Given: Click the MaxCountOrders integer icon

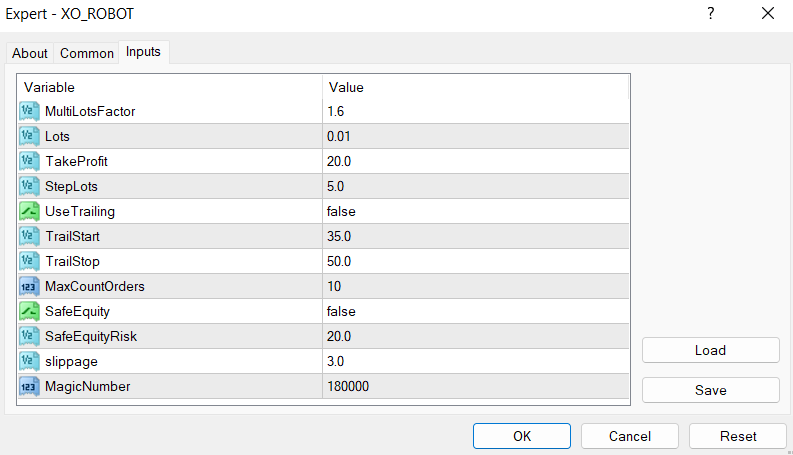Looking at the screenshot, I should point(30,286).
